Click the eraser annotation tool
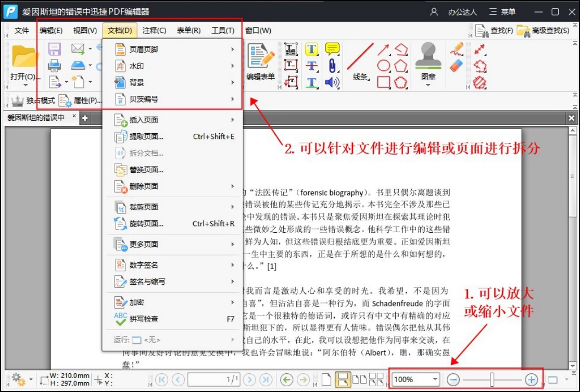The height and width of the screenshot is (392, 580). click(x=456, y=65)
